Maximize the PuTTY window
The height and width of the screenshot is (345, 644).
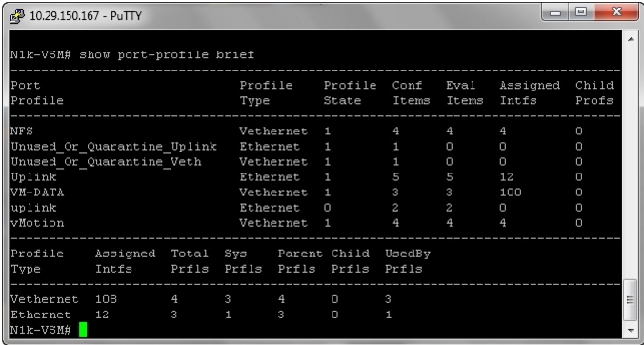click(581, 12)
